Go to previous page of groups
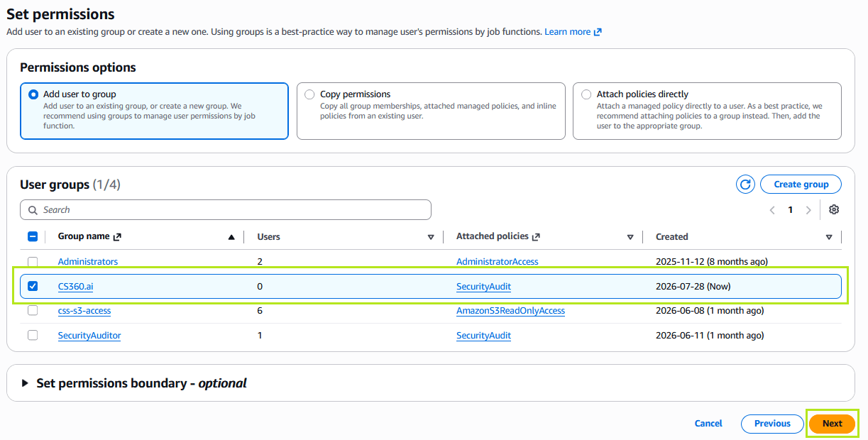Image resolution: width=868 pixels, height=440 pixels. click(772, 210)
